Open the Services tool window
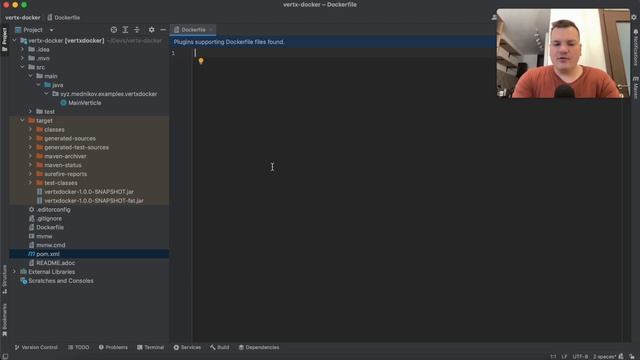Screen dimensions: 640x360 [x=187, y=347]
